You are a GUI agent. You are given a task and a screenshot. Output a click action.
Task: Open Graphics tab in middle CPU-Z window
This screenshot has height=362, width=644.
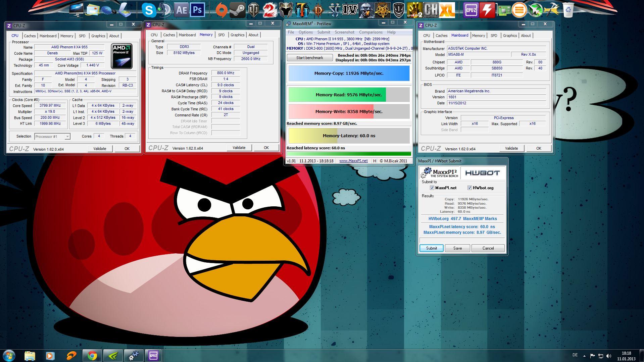click(237, 35)
